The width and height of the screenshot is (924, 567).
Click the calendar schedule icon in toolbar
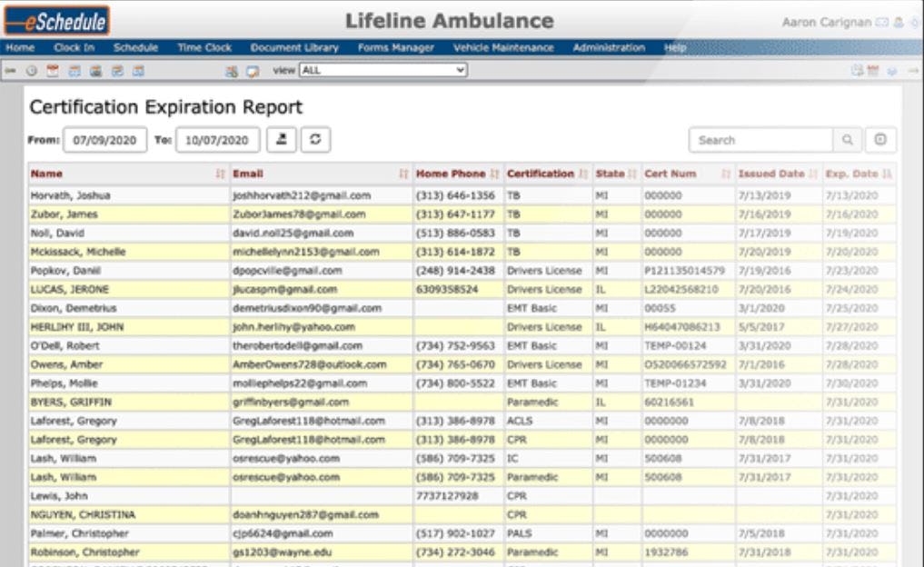tap(50, 72)
